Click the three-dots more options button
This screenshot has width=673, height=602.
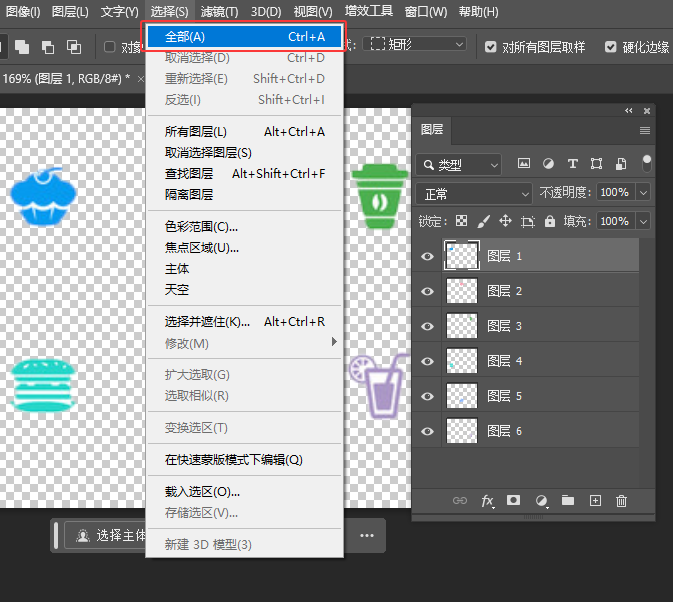367,535
